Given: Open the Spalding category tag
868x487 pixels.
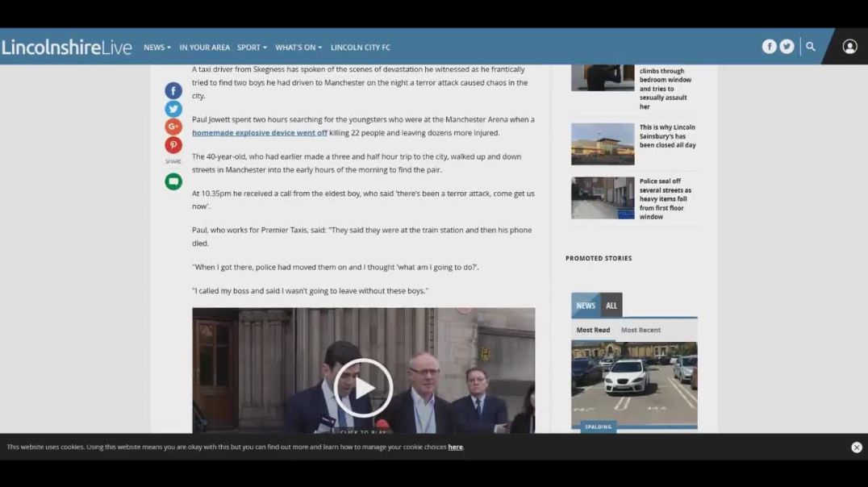Looking at the screenshot, I should [x=599, y=427].
